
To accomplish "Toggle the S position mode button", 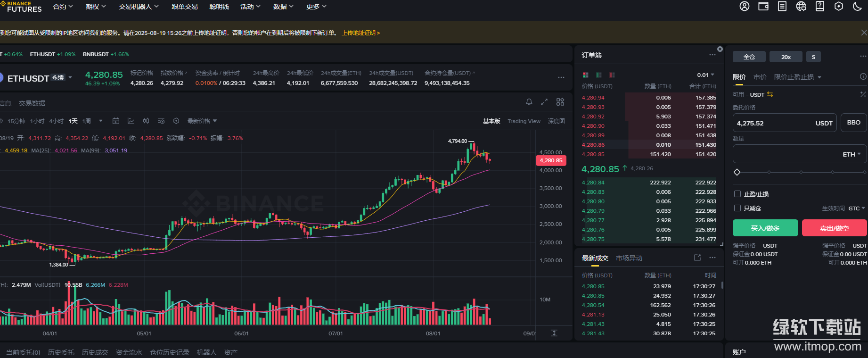I will pos(813,57).
